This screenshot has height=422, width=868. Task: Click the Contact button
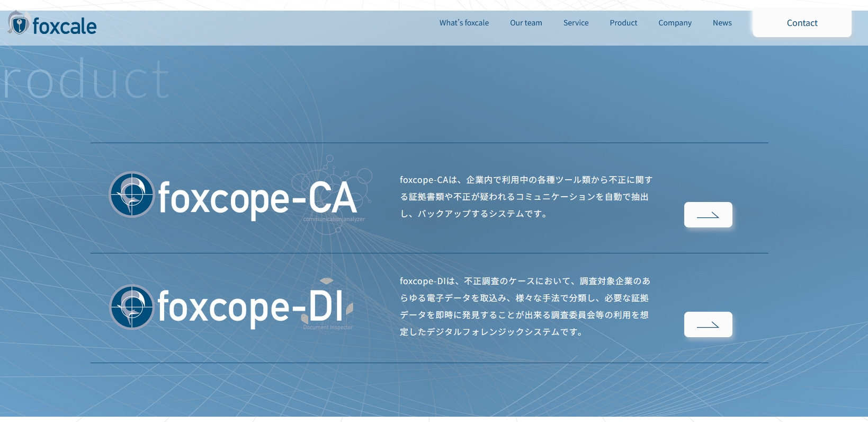802,23
